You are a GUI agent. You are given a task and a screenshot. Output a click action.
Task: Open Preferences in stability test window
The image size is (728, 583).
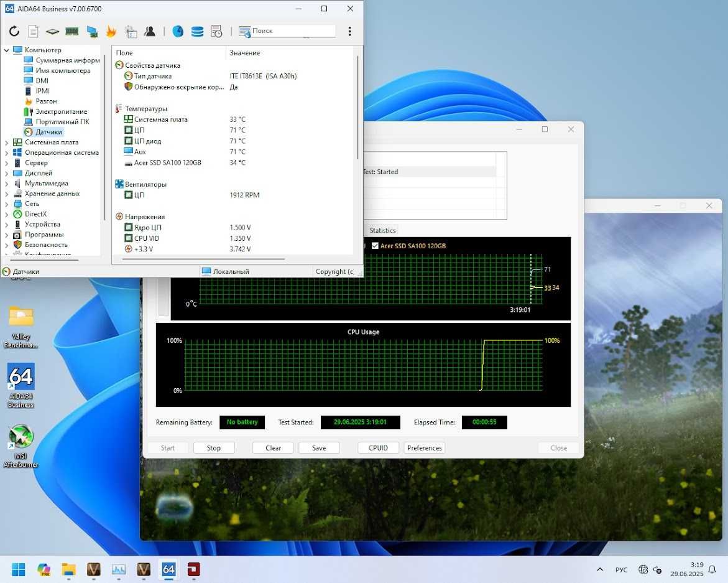point(425,448)
